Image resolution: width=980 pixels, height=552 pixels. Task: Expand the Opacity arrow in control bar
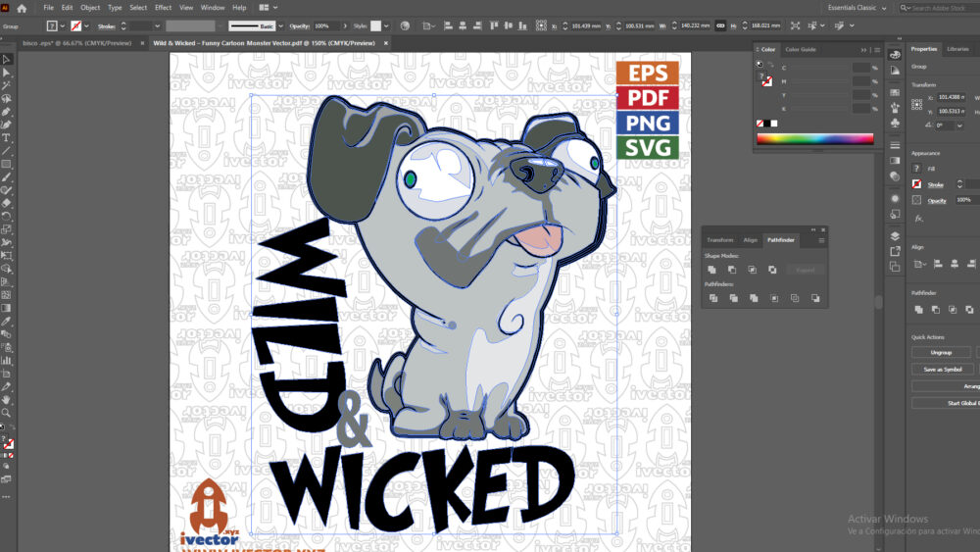(345, 26)
